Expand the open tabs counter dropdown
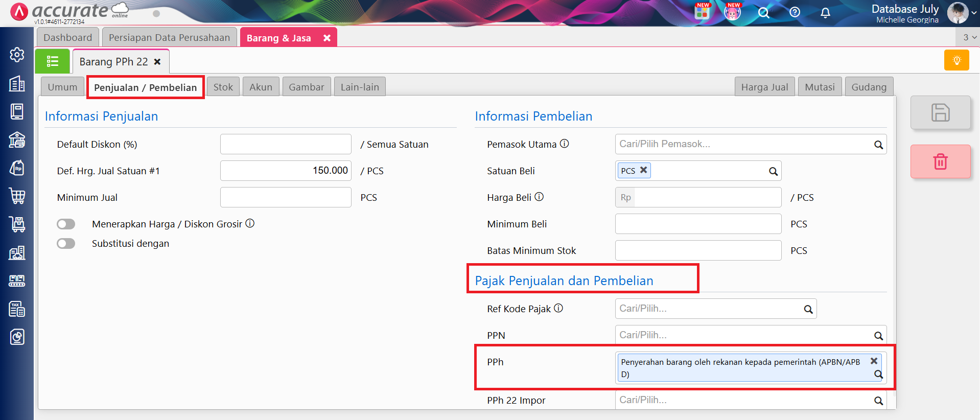This screenshot has width=980, height=420. tap(969, 37)
